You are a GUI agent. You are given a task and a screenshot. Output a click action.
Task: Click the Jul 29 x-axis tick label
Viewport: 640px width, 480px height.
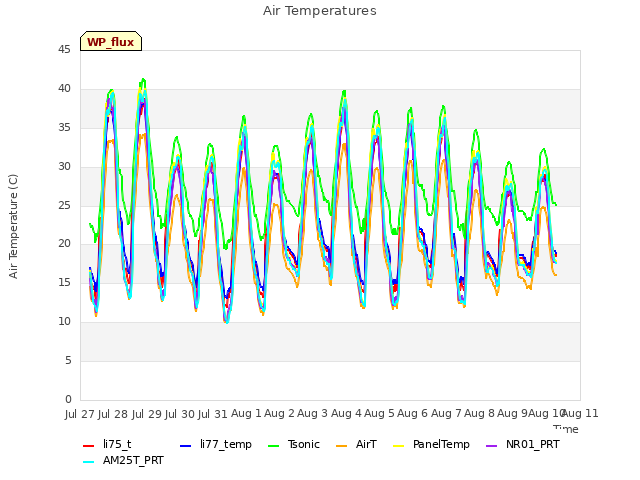click(147, 414)
